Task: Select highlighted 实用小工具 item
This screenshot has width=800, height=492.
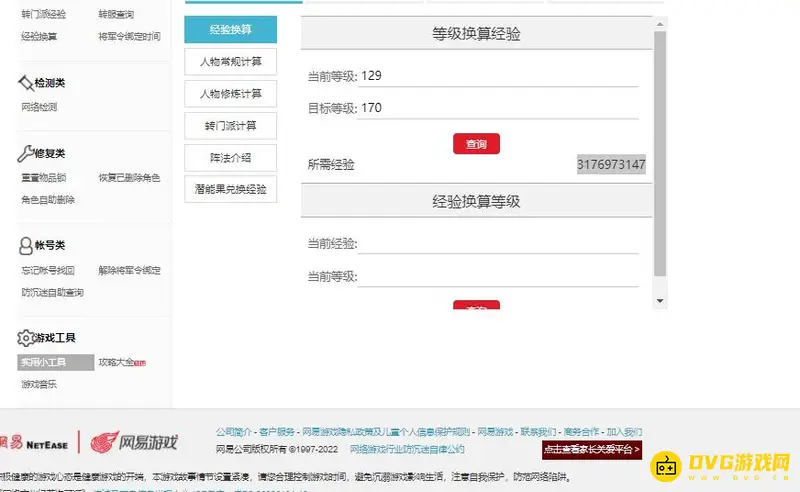Action: point(56,362)
